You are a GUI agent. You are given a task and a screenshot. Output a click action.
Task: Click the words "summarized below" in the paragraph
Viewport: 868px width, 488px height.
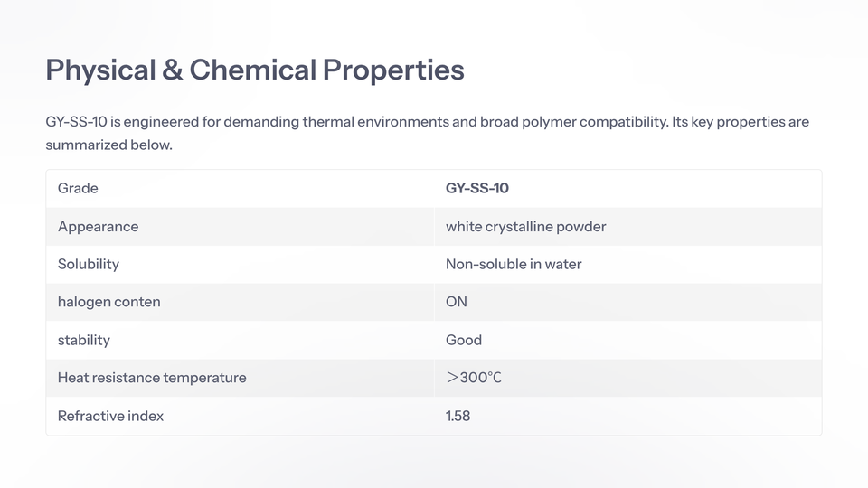tap(108, 145)
